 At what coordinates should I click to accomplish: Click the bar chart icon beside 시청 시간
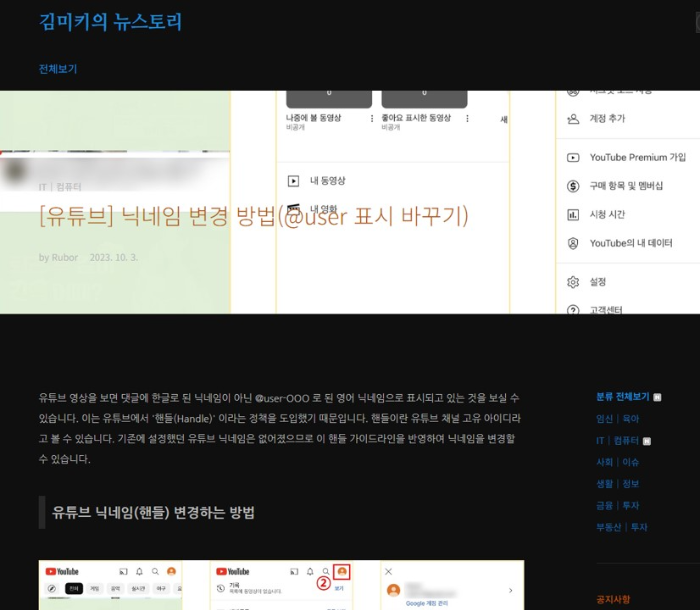point(573,215)
